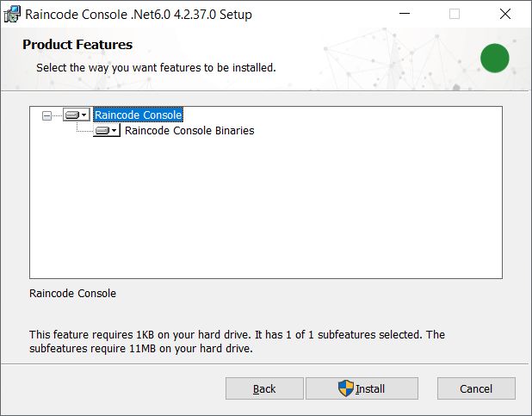Click the drive icon beside Raincode Console

click(72, 115)
